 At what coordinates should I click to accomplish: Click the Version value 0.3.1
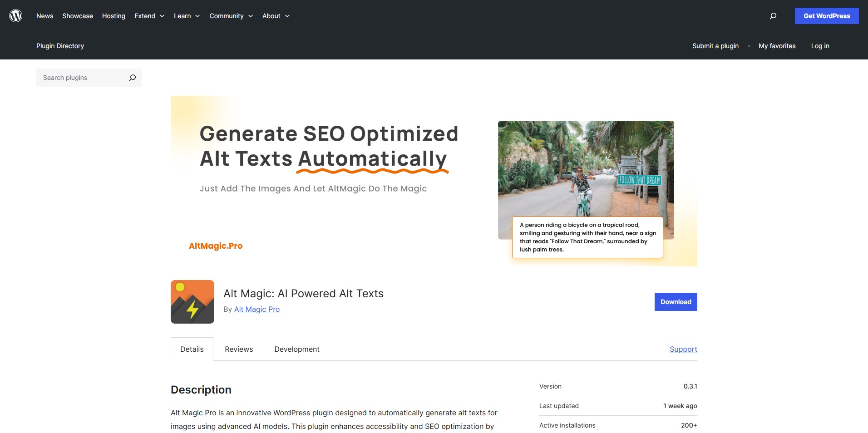pos(690,386)
